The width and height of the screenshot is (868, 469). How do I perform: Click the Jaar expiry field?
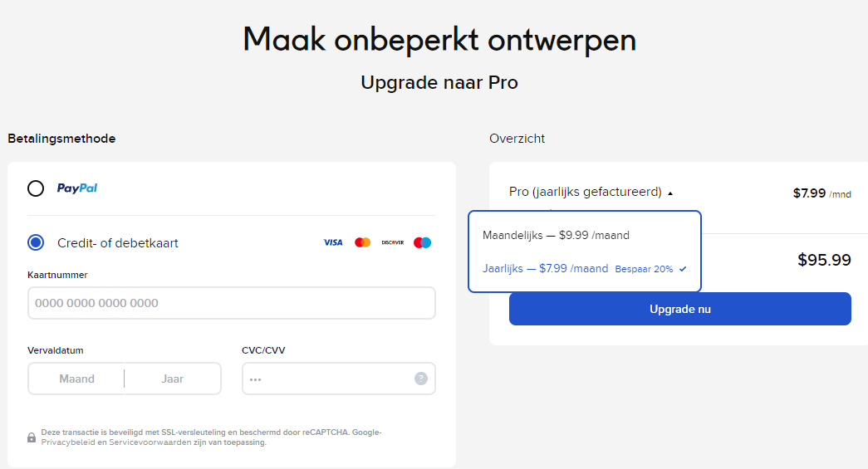pos(172,379)
